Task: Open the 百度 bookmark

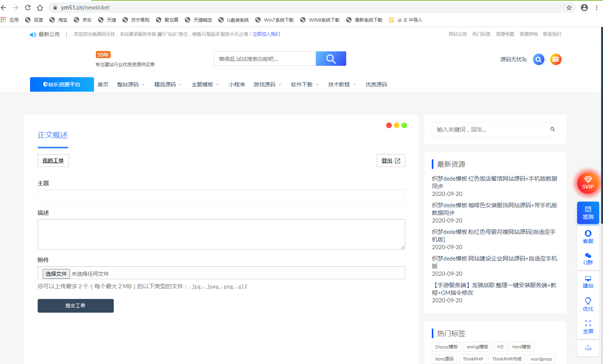Action: [34, 20]
